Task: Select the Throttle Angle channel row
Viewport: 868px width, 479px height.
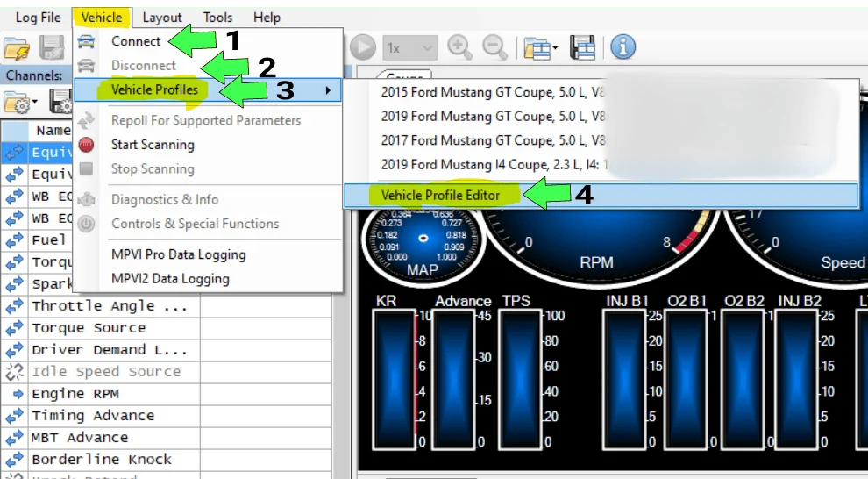Action: 166,305
